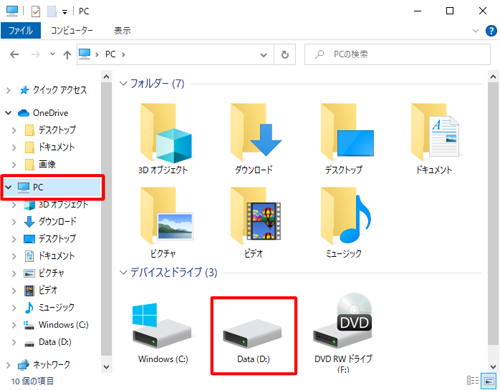
Task: Click navigation pane scrollbar down arrow
Action: [106, 367]
